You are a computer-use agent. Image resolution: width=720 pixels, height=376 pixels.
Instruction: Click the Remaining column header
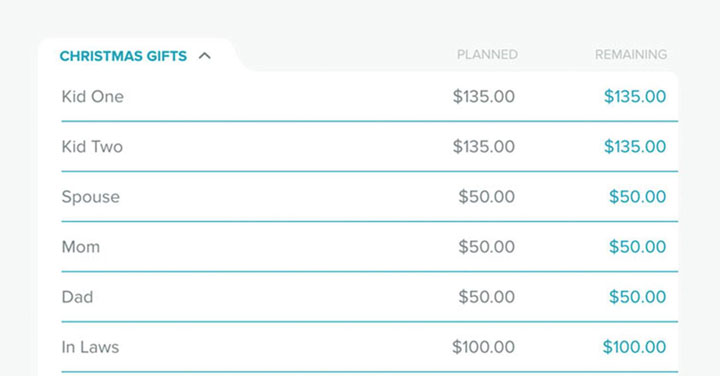631,55
